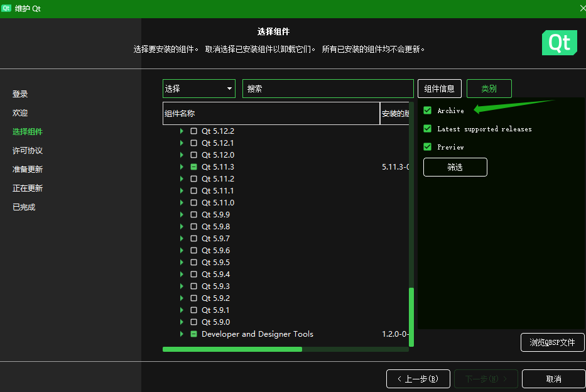Click the Qt icon in the title bar
This screenshot has height=392, width=586.
pyautogui.click(x=6, y=8)
